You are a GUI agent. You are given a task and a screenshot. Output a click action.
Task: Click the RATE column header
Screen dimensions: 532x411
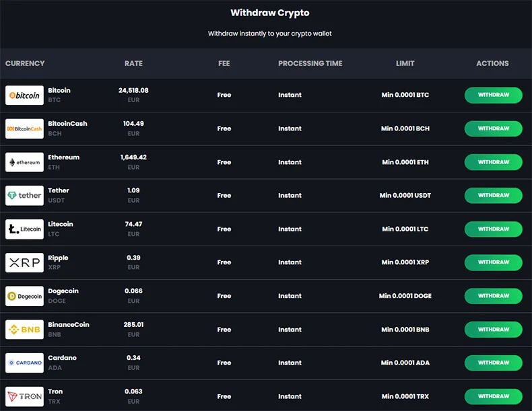coord(133,63)
